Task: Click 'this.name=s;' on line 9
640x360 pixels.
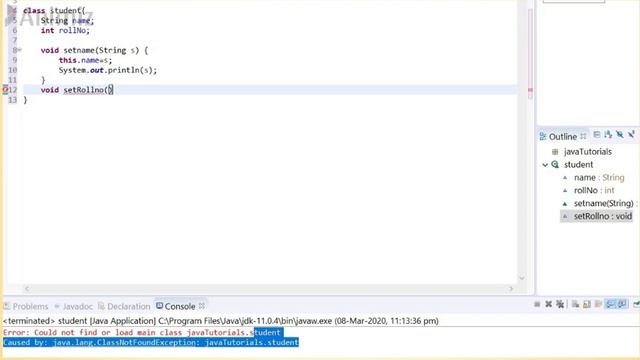Action: (x=85, y=60)
